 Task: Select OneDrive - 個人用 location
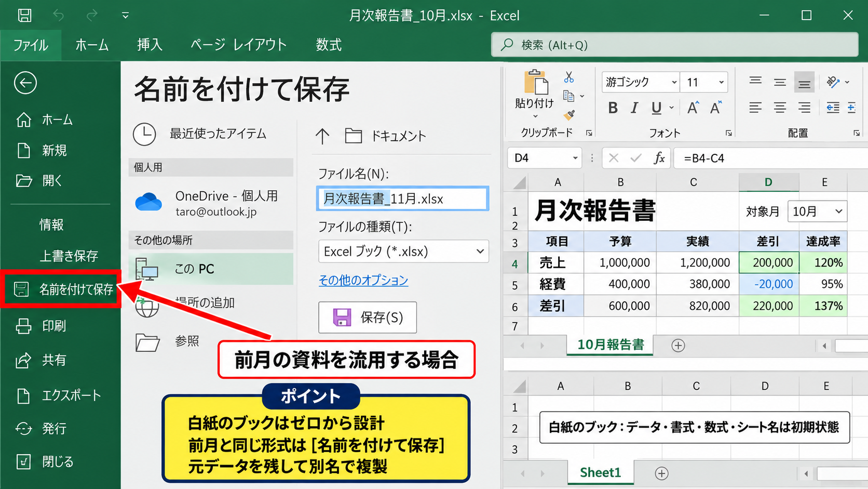pos(211,203)
